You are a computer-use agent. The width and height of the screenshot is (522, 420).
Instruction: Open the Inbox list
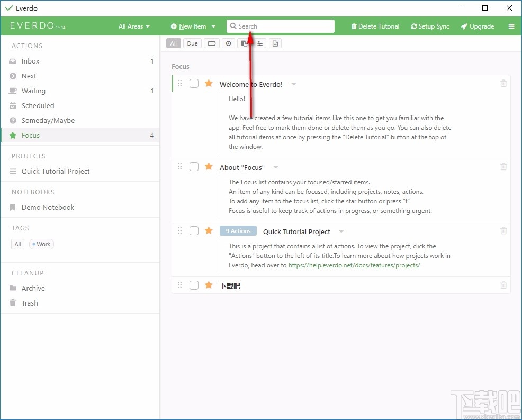(x=80, y=61)
